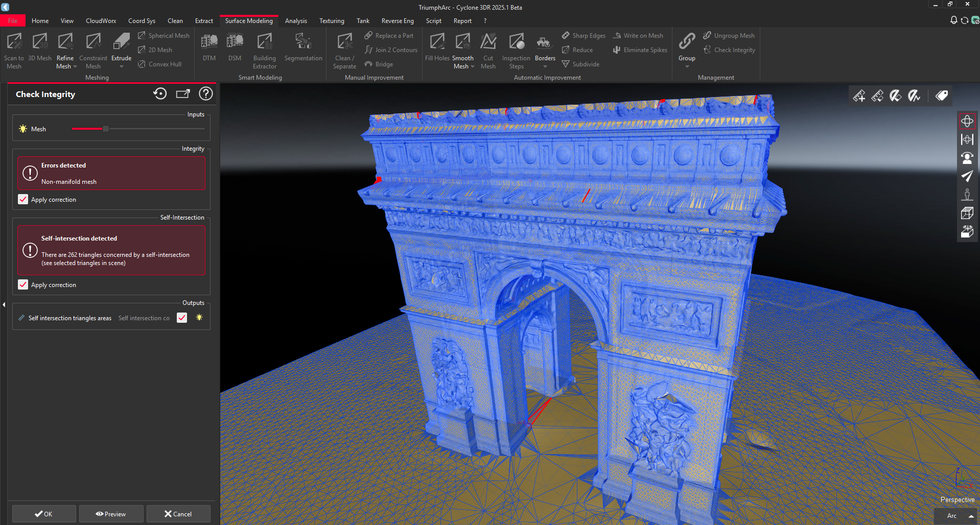Viewport: 980px width, 525px height.
Task: Toggle the Self intersection output checkbox
Action: [x=182, y=318]
